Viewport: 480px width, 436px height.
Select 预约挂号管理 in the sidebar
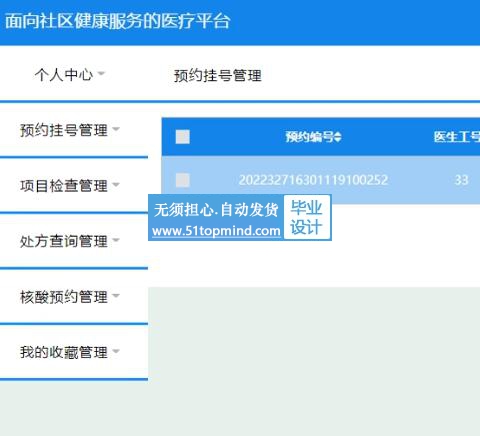click(64, 130)
